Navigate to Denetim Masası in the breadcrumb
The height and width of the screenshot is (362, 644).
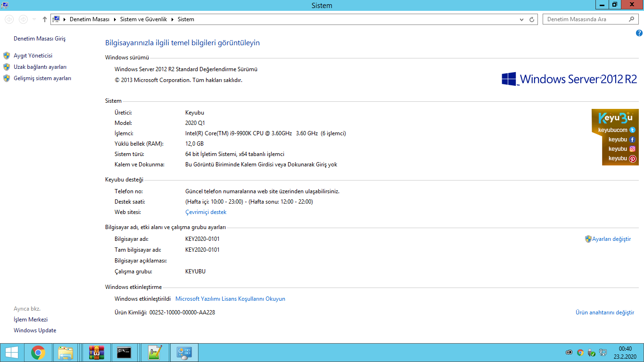tap(90, 19)
